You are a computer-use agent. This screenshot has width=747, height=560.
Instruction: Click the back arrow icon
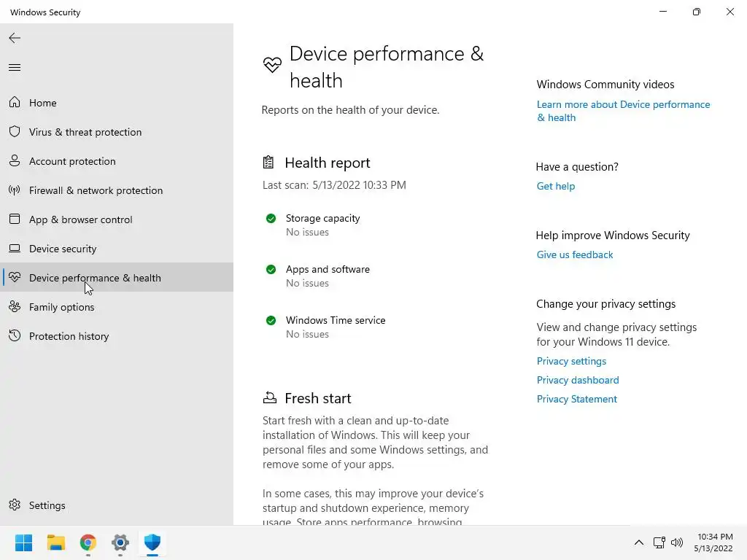15,38
